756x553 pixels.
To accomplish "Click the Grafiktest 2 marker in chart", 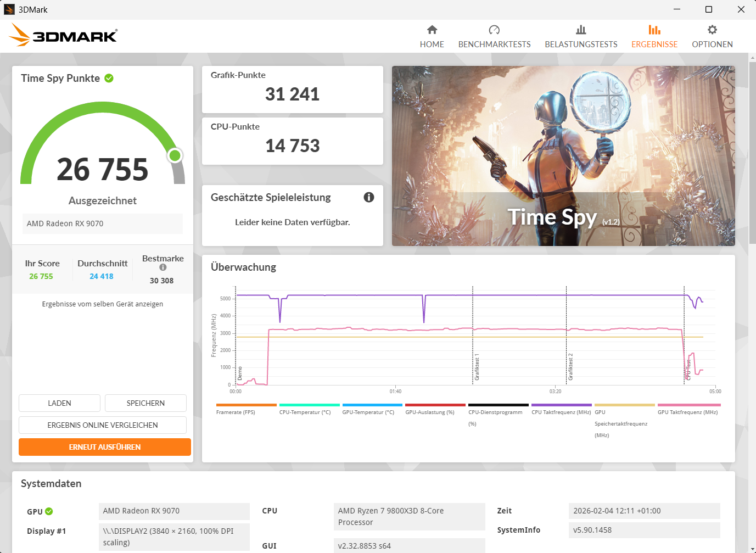I will [570, 367].
